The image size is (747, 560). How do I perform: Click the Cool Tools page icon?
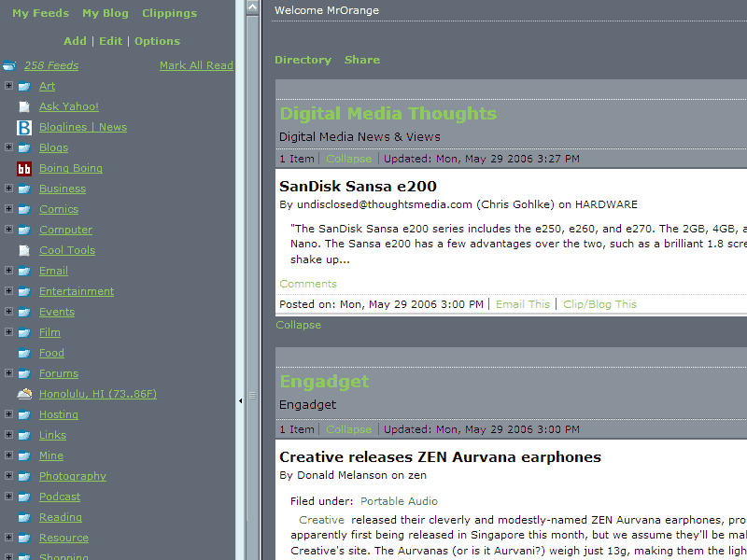tap(24, 250)
